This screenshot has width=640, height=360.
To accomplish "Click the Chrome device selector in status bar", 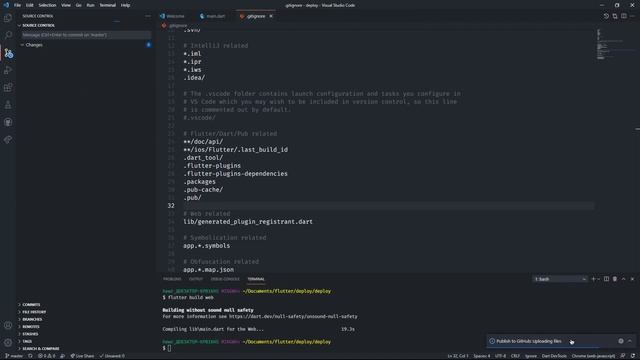I will tap(593, 356).
